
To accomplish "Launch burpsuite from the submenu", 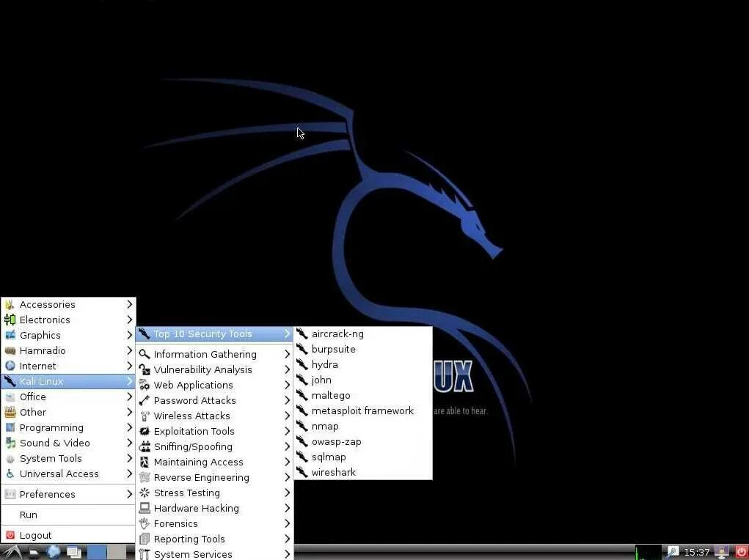I will (x=363, y=349).
